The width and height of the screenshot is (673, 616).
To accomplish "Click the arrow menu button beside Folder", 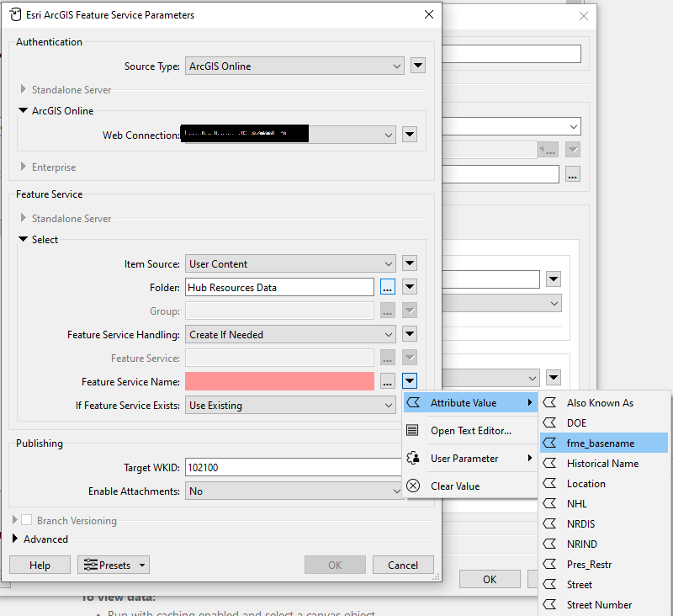I will 410,287.
